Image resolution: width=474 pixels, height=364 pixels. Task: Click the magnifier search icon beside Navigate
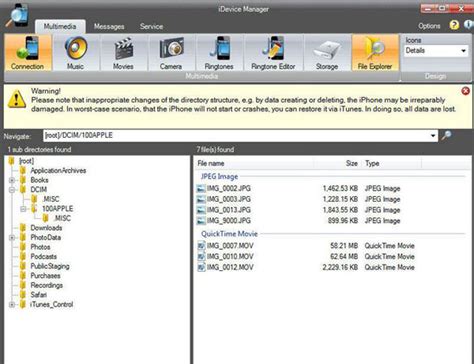click(x=446, y=135)
